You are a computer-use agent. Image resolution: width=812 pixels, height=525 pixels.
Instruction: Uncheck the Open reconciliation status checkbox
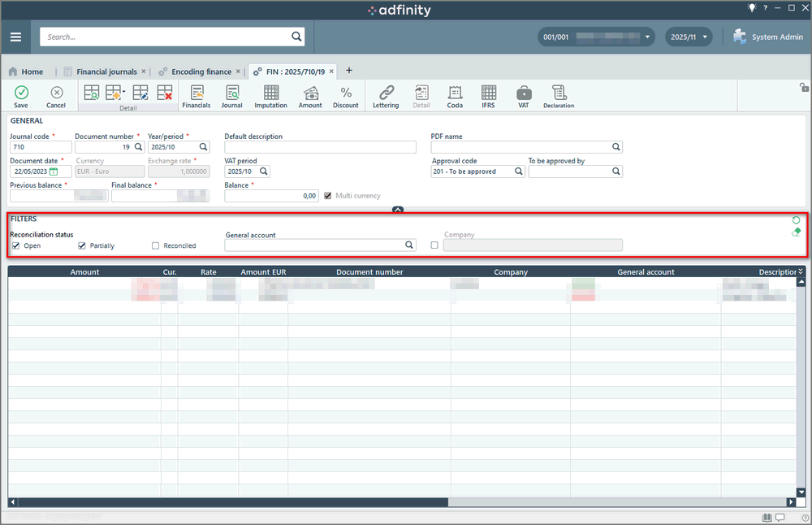click(16, 245)
